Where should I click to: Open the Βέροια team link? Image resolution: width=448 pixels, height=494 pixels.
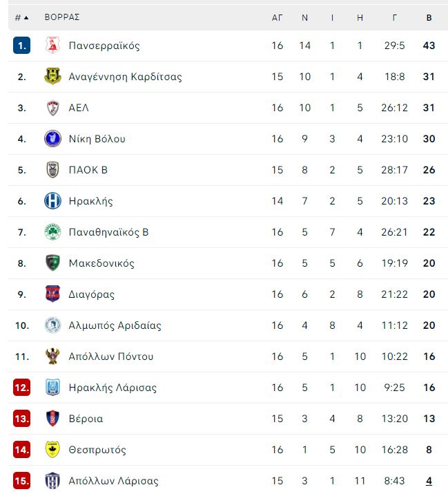[86, 419]
